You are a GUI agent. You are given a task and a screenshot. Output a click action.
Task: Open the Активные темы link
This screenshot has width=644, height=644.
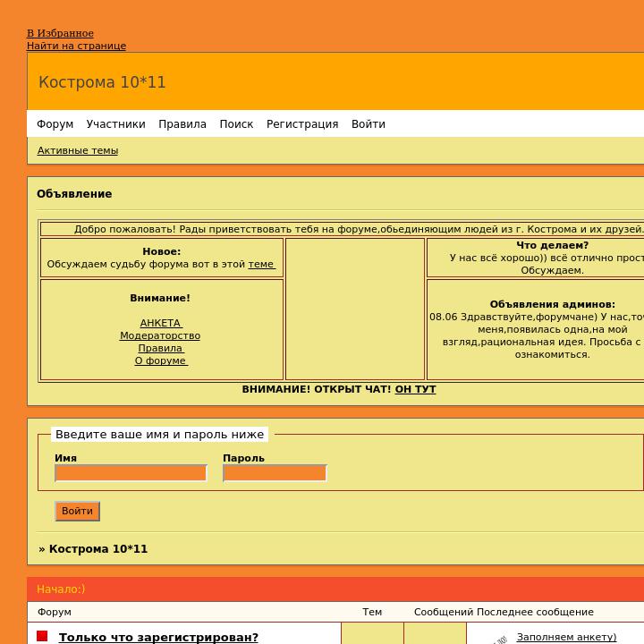[x=78, y=151]
